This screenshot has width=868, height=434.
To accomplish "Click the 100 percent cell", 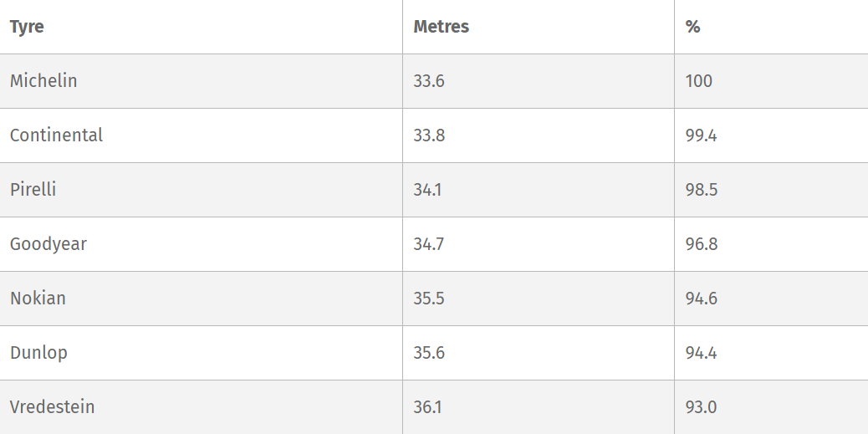I will click(698, 81).
